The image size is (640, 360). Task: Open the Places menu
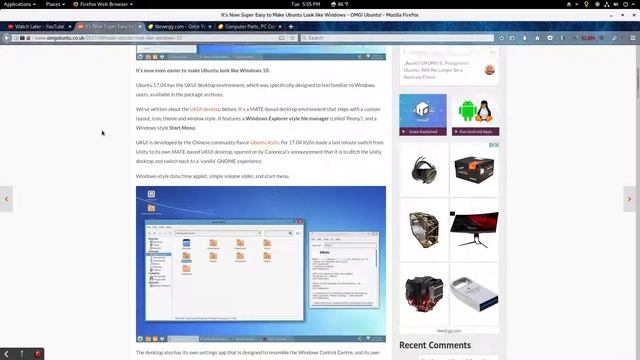coord(55,4)
